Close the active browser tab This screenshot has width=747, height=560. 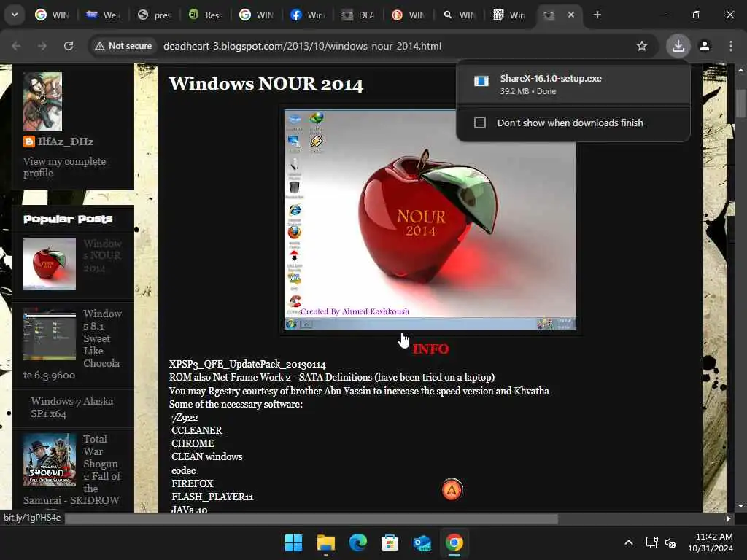click(x=570, y=15)
